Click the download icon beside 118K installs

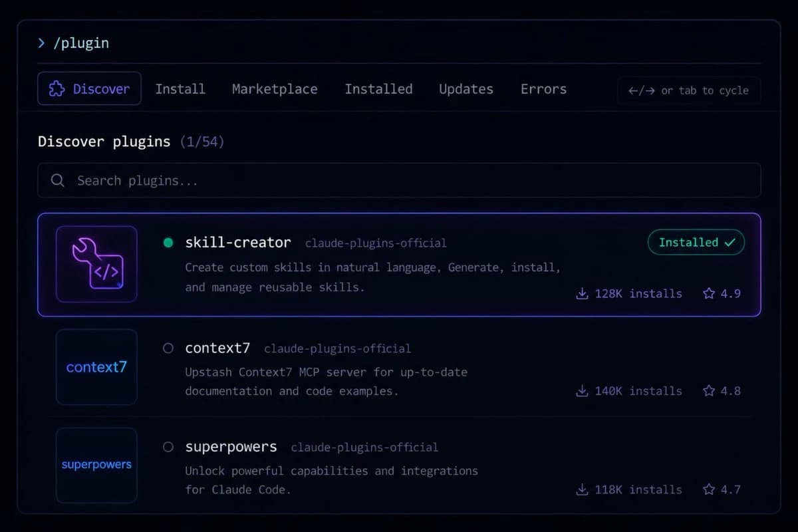(582, 489)
